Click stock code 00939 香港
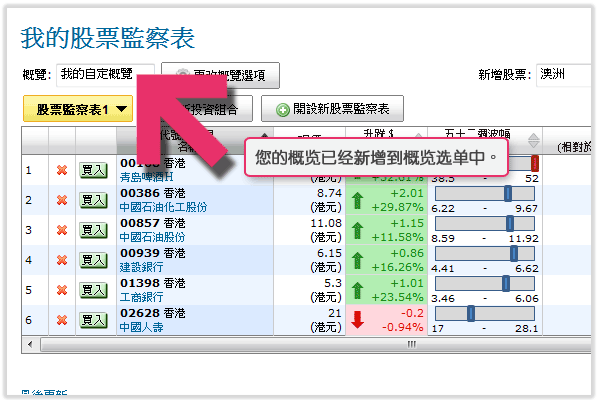Viewport: 600px width, 400px height. tap(153, 253)
